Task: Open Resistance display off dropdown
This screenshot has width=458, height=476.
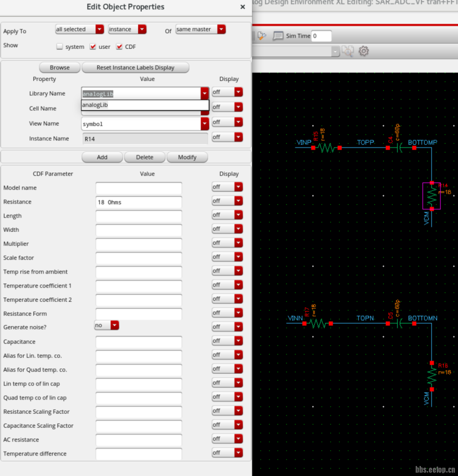Action: click(x=227, y=201)
